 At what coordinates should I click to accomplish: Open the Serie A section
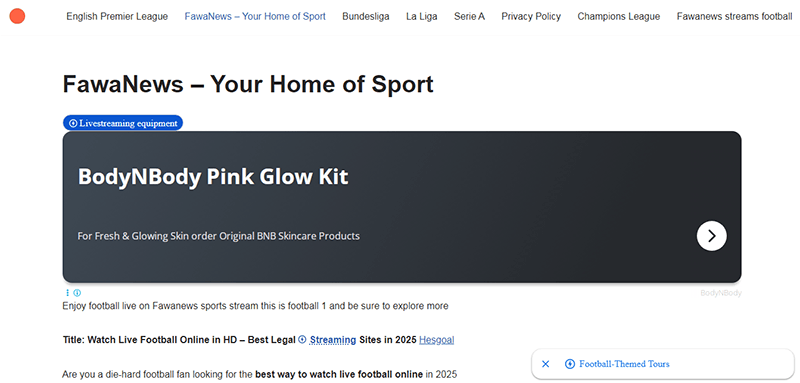coord(469,16)
